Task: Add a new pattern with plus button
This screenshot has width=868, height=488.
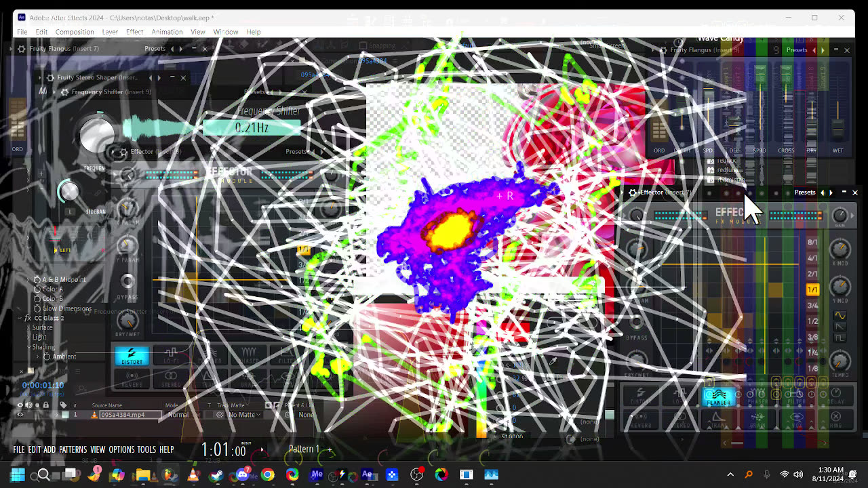Action: click(330, 449)
